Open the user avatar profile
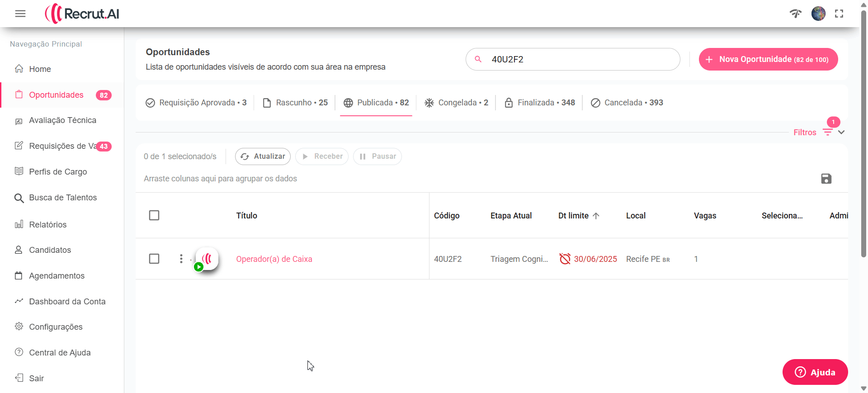Image resolution: width=868 pixels, height=393 pixels. click(818, 14)
